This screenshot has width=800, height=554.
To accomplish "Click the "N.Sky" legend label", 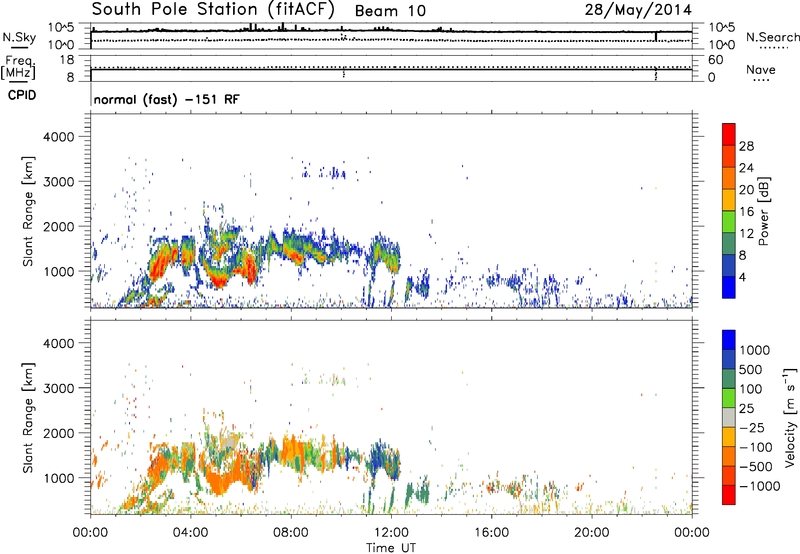I will point(19,37).
